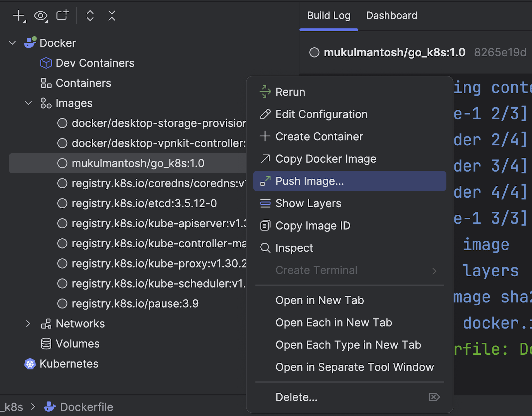This screenshot has width=532, height=416.
Task: Switch to the Build Log tab
Action: click(329, 16)
